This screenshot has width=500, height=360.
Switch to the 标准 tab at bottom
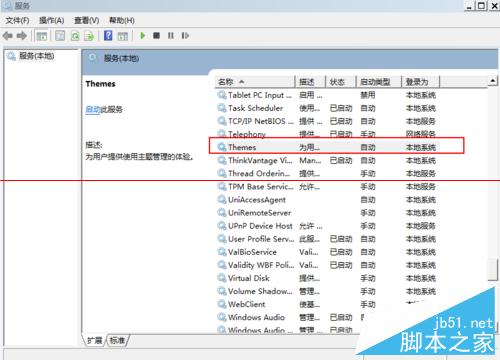click(117, 340)
